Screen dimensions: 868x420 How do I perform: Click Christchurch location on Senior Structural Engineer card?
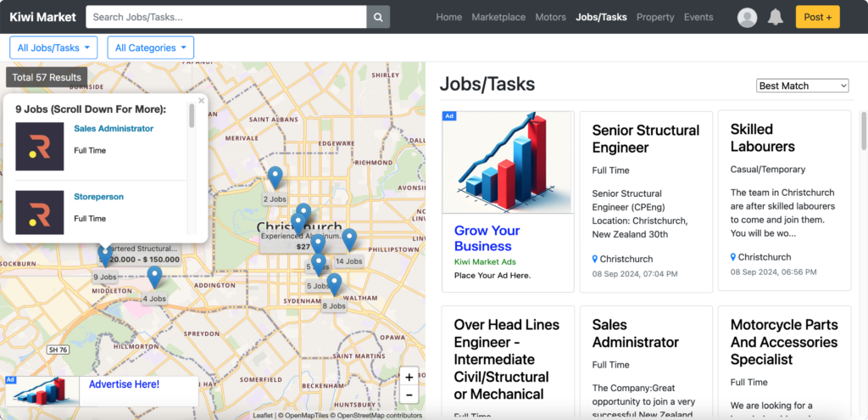(x=626, y=259)
